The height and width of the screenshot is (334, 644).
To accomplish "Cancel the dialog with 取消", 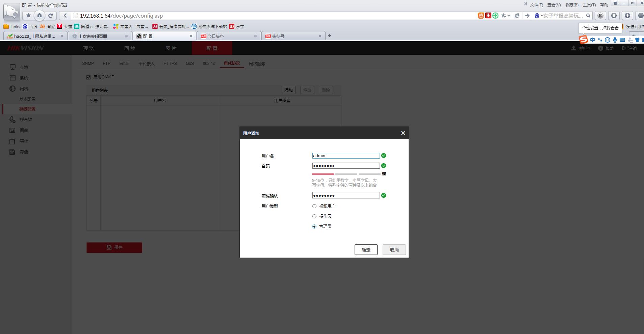I will [x=394, y=250].
